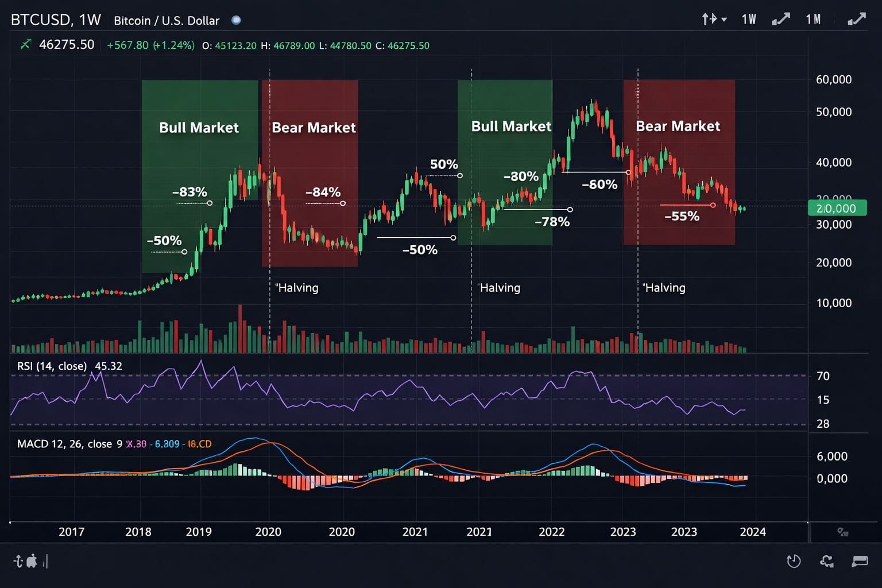Click the RSI (14, close) indicator label

(x=52, y=366)
